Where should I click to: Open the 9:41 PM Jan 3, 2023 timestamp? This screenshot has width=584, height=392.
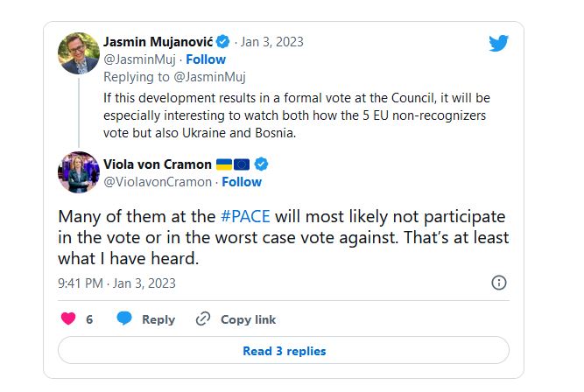click(x=116, y=283)
